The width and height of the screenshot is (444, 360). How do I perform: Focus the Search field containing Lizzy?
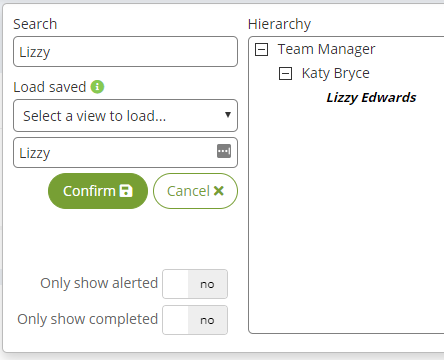[x=125, y=52]
